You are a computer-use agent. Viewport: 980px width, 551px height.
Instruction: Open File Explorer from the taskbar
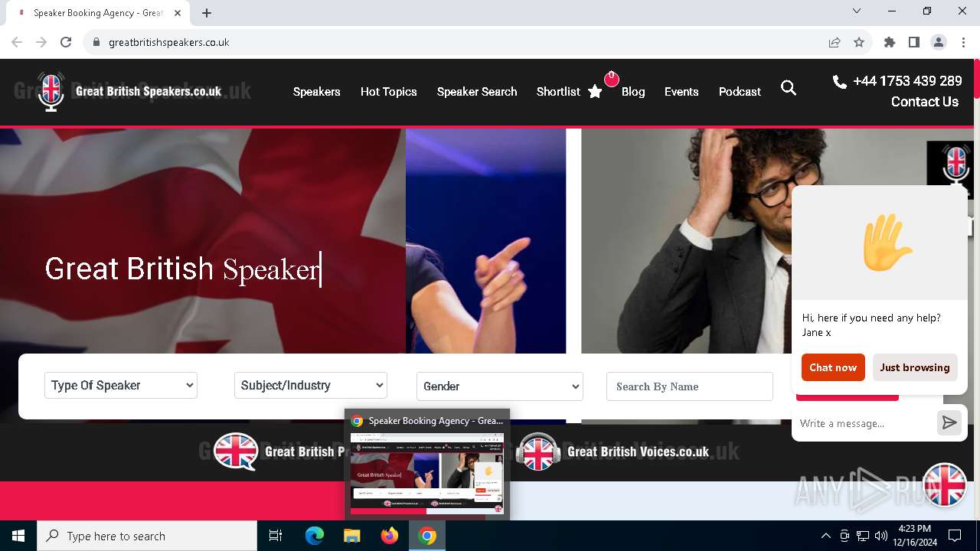point(352,536)
